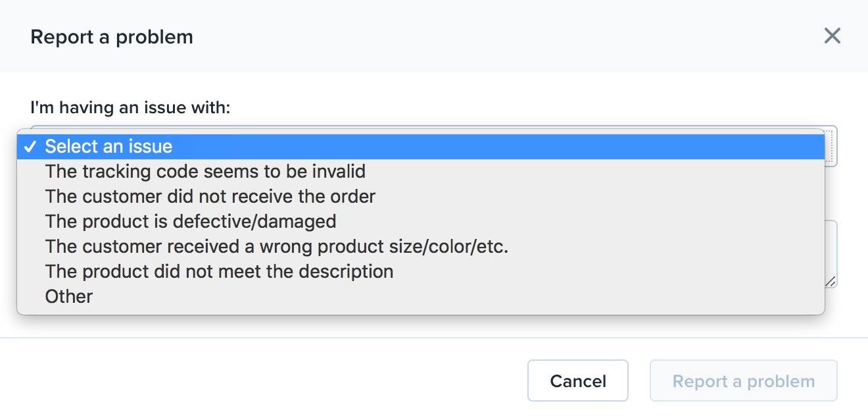This screenshot has width=868, height=420.
Task: Dismiss the dialog using the X icon
Action: [x=832, y=36]
